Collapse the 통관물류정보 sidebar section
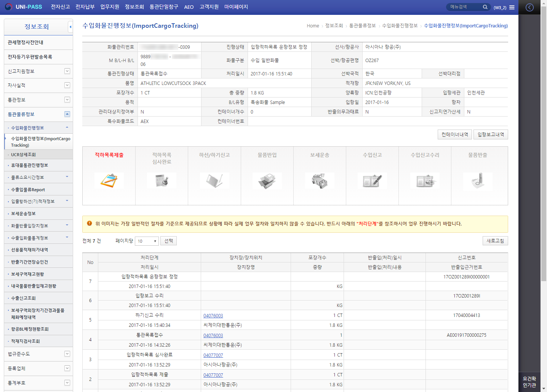 click(x=67, y=114)
